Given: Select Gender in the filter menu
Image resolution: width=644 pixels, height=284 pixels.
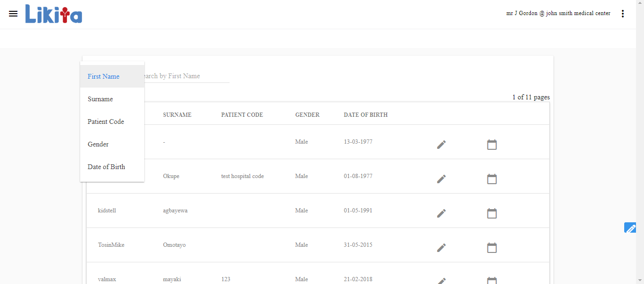Looking at the screenshot, I should [98, 144].
